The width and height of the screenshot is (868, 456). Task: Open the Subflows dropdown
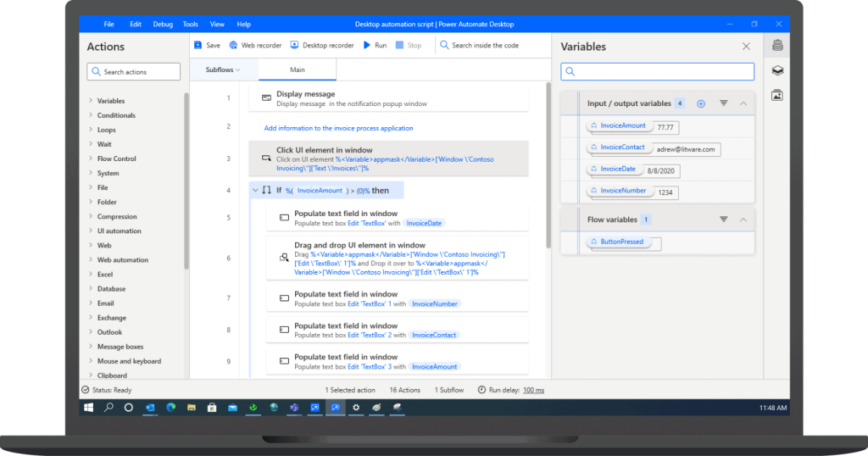coord(223,70)
